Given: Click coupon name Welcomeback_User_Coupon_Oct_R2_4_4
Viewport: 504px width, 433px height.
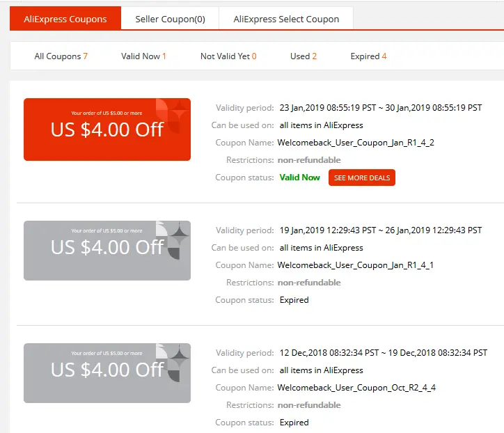Looking at the screenshot, I should (356, 387).
